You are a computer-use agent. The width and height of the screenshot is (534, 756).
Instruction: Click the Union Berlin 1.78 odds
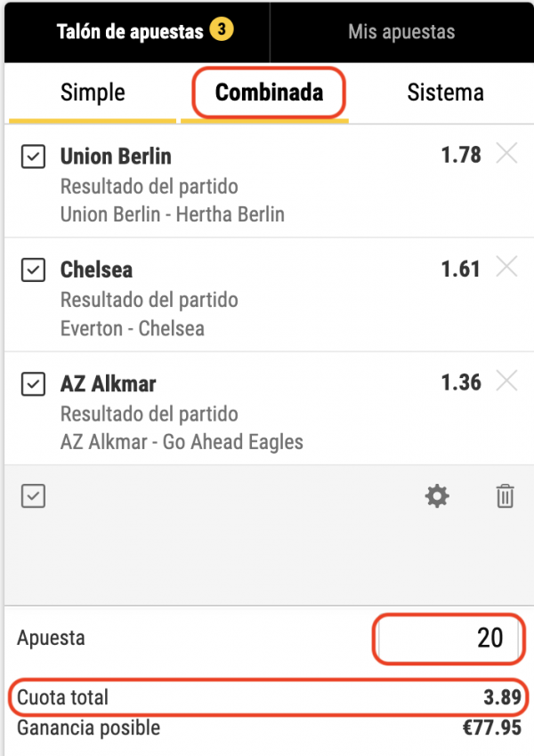point(461,155)
